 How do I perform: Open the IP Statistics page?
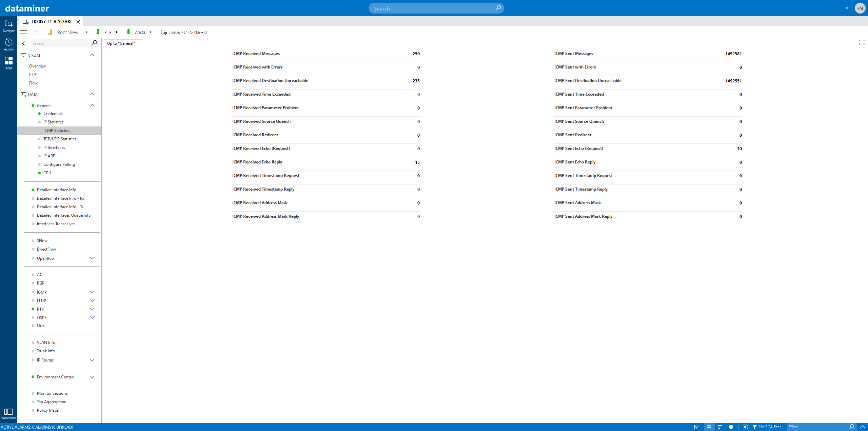coord(53,122)
